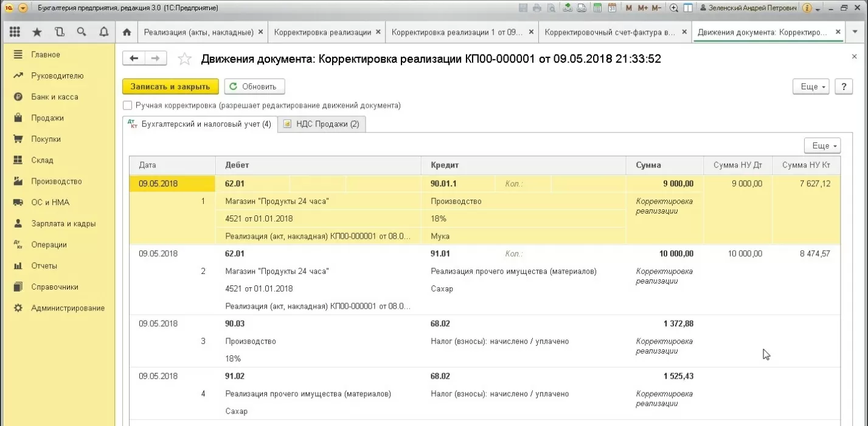
Task: Expand the Еще menu above the table
Action: (x=822, y=146)
